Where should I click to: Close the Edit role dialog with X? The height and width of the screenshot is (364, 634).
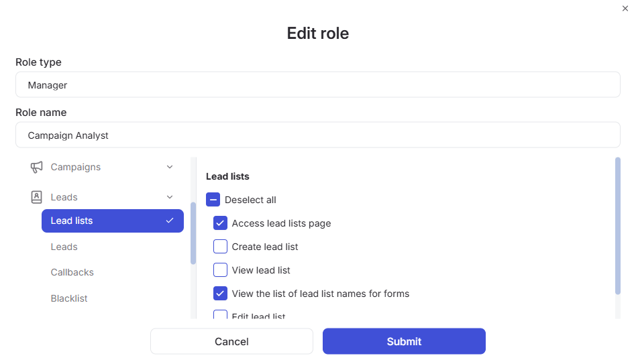point(625,9)
